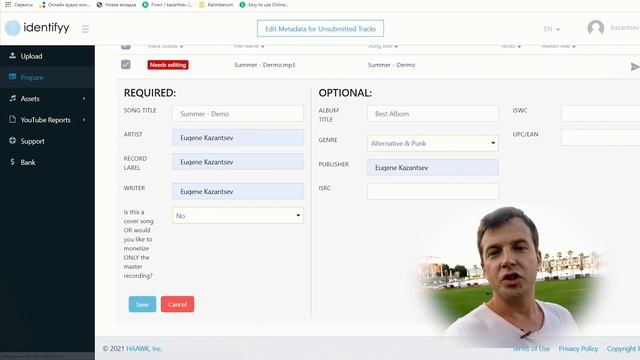Sort by Track Status column header
The image size is (640, 360).
[x=165, y=46]
